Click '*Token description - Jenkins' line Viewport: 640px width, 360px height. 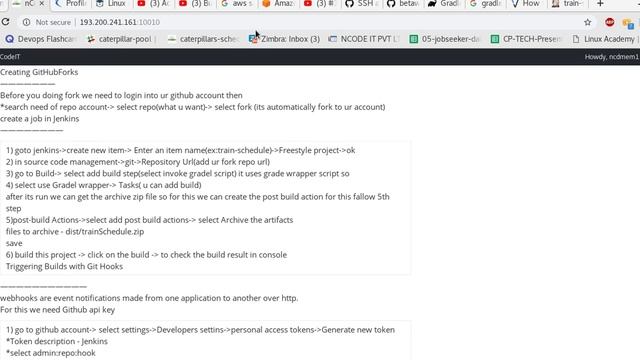(x=57, y=341)
